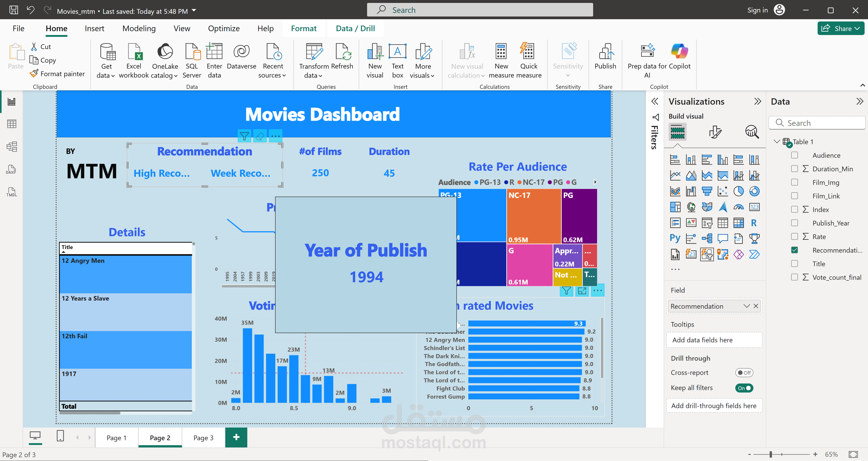This screenshot has height=461, width=868.
Task: Clear slicer selections with eraser icon
Action: (x=260, y=136)
